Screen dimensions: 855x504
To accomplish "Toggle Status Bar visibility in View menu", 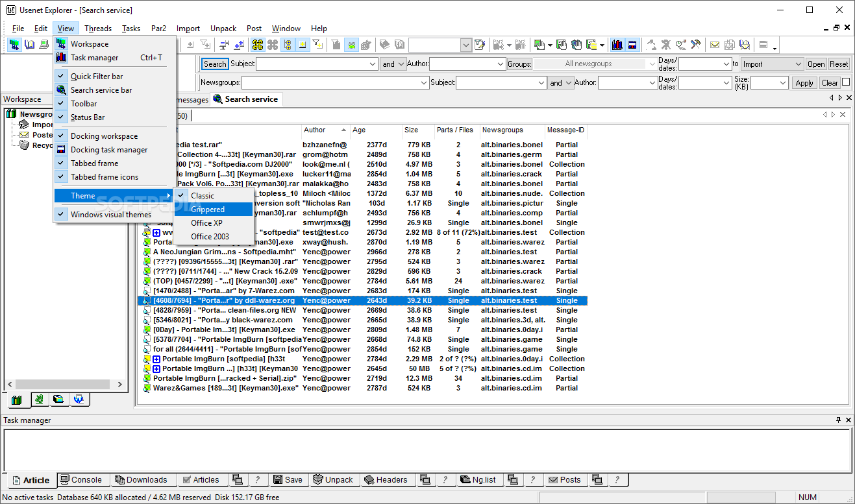I will tap(87, 117).
